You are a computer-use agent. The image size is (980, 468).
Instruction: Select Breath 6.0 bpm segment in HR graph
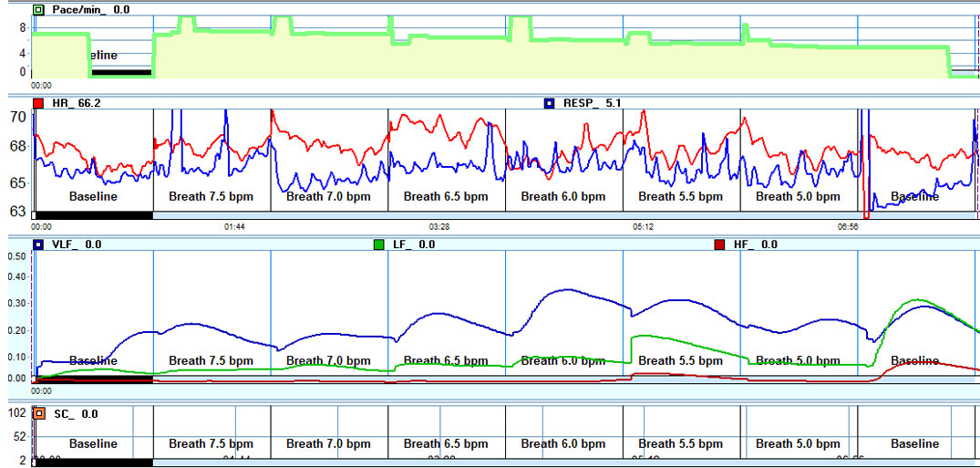pos(563,196)
